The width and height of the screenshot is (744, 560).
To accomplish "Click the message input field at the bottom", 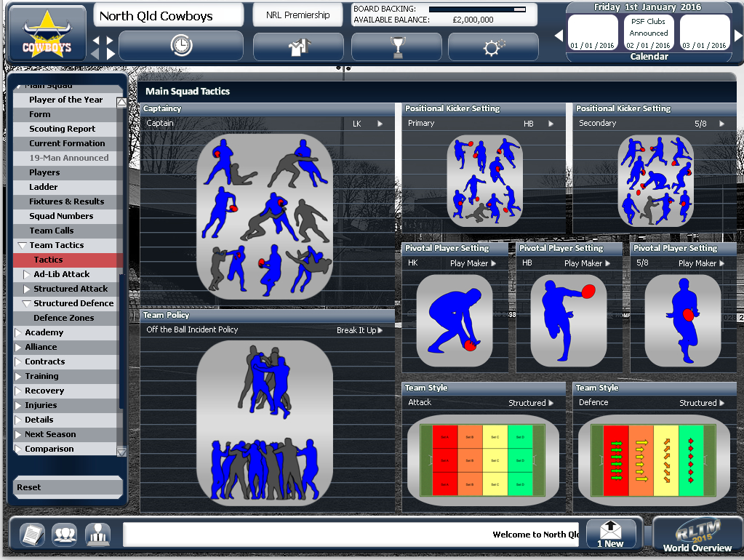I will pos(349,535).
